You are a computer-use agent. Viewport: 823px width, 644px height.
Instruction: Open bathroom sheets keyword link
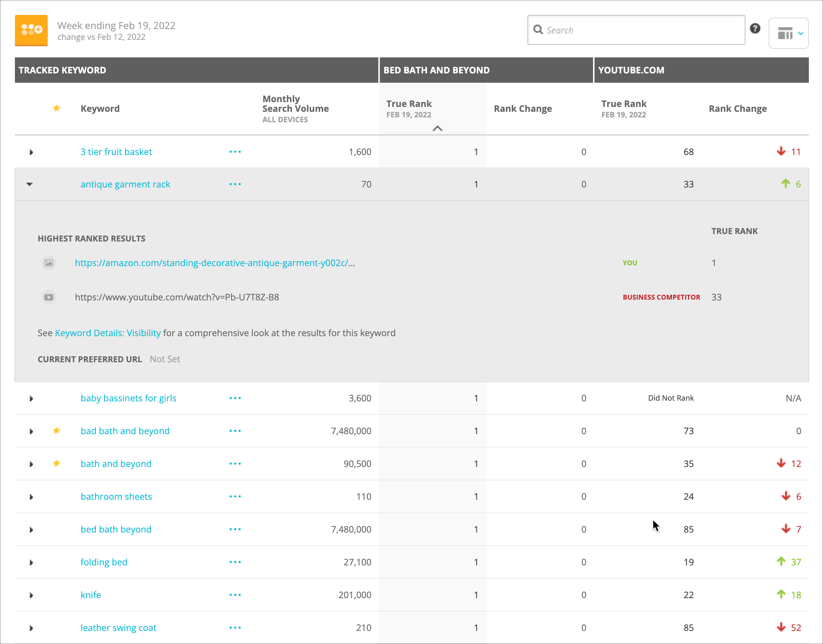[116, 496]
